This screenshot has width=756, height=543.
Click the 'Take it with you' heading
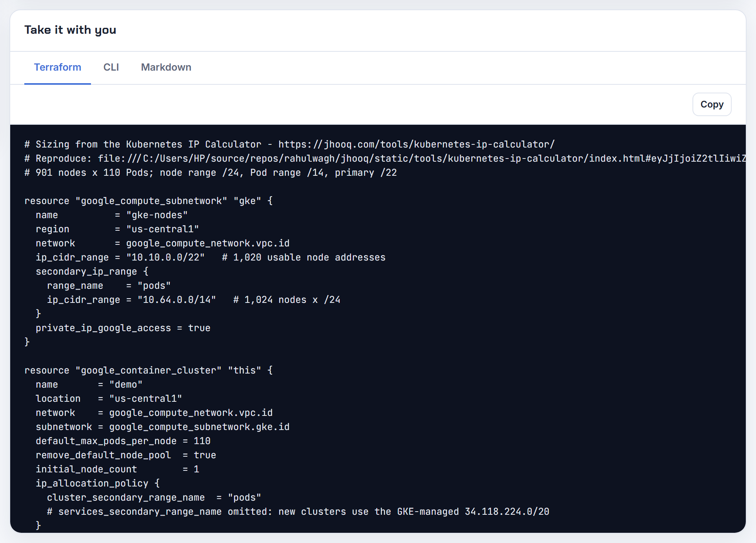click(x=70, y=30)
